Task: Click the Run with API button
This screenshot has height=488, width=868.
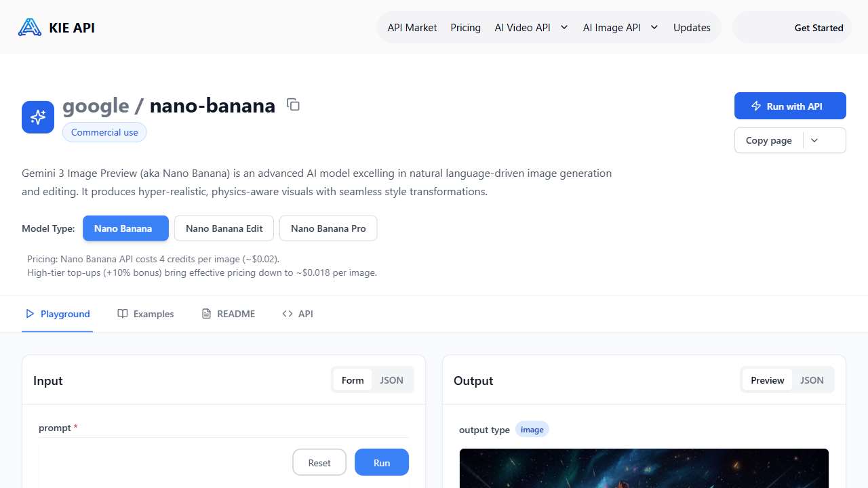Action: click(x=790, y=106)
